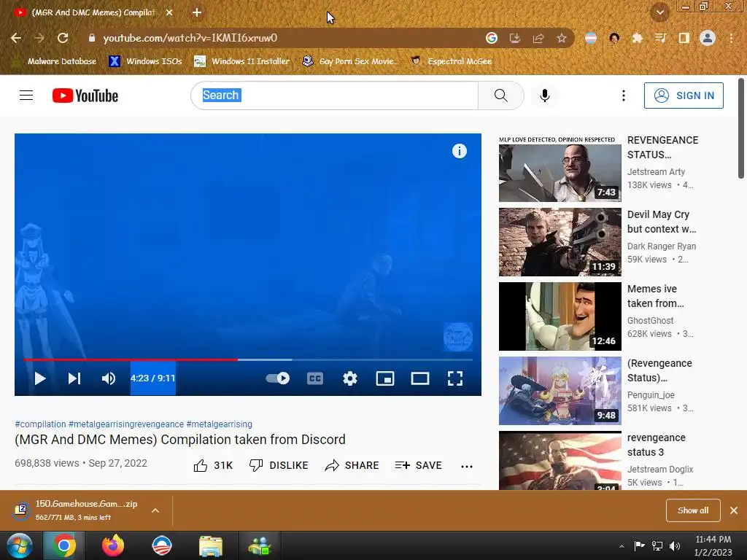
Task: Open Windows ISOs bookmark
Action: (x=145, y=61)
